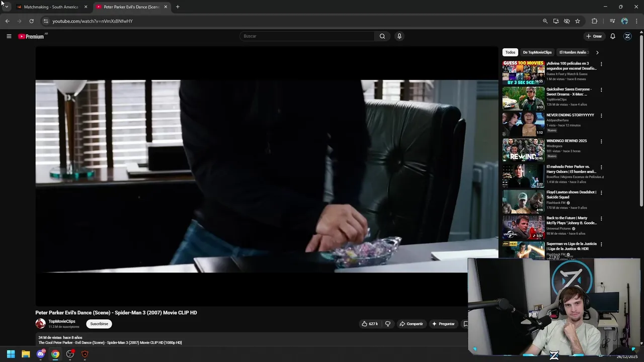The width and height of the screenshot is (644, 362).
Task: Open Chrome three-dot menu
Action: click(x=636, y=21)
